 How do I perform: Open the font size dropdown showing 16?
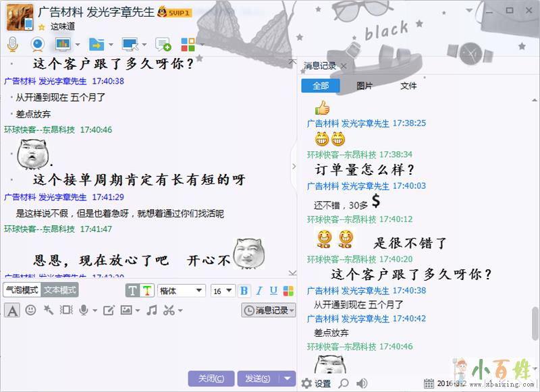click(223, 291)
